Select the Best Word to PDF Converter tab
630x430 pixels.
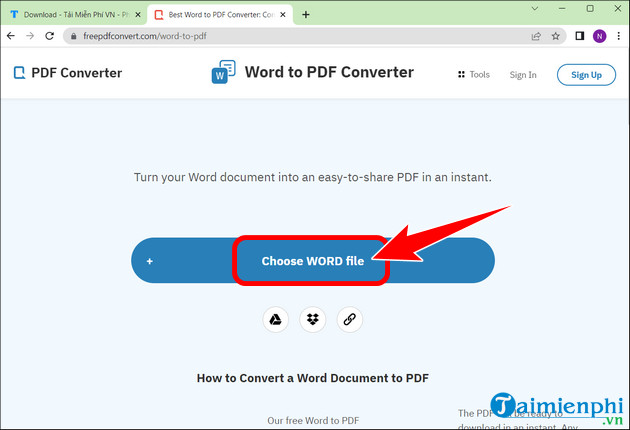pos(220,15)
